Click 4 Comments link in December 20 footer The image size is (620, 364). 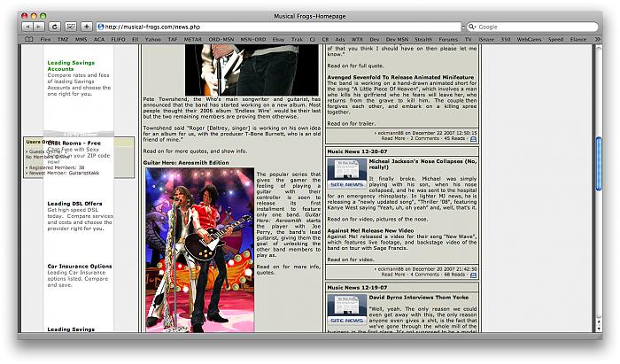[x=424, y=275]
